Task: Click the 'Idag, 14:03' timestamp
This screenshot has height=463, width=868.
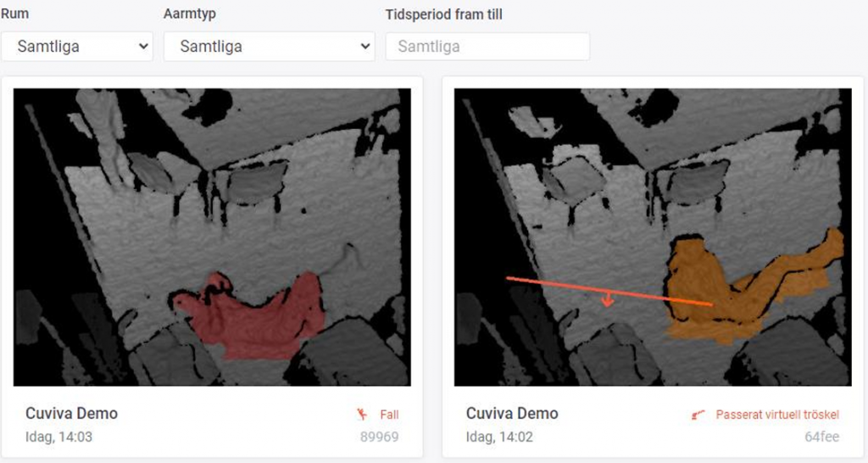Action: coord(58,437)
